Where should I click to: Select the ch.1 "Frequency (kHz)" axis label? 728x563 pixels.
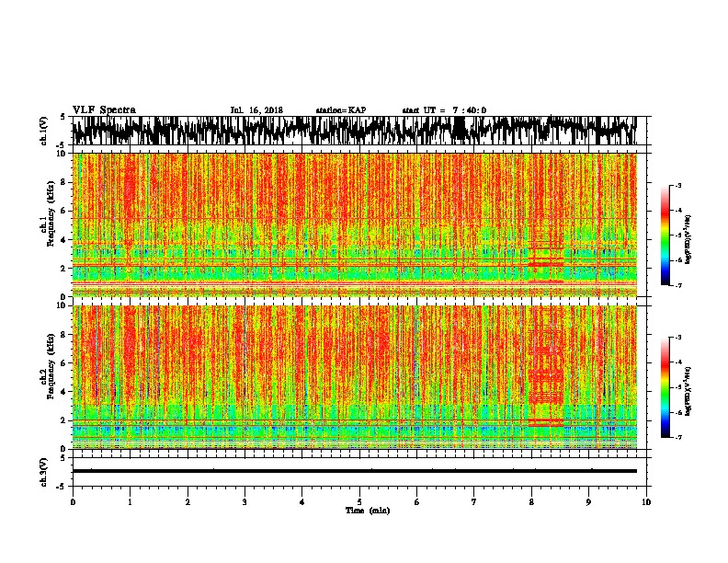[x=51, y=213]
